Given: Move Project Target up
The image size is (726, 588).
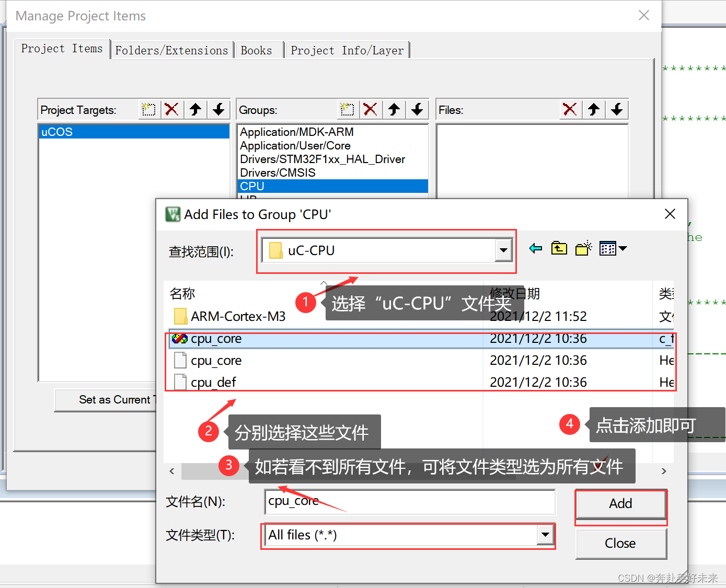Looking at the screenshot, I should coord(195,110).
